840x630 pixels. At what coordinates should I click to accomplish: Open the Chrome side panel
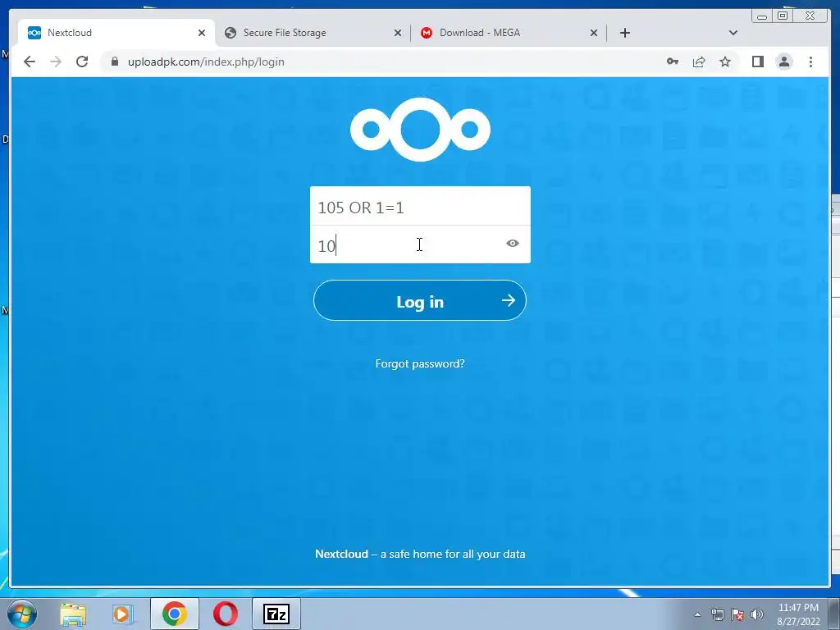[757, 62]
